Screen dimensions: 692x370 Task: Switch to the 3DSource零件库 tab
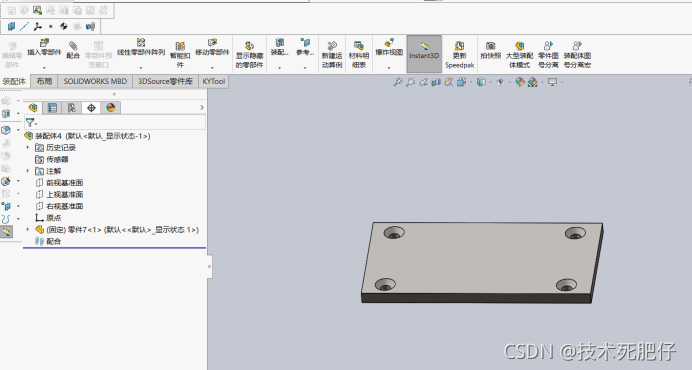pos(165,81)
